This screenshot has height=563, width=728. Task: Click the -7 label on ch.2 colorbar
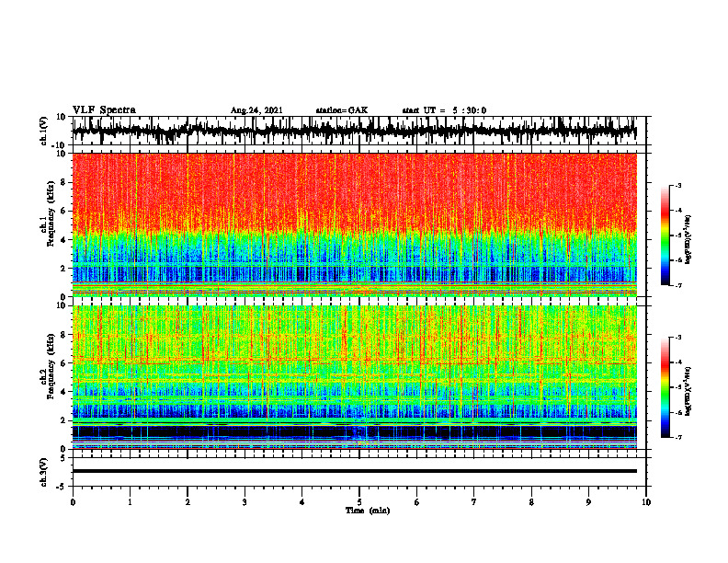pyautogui.click(x=678, y=437)
